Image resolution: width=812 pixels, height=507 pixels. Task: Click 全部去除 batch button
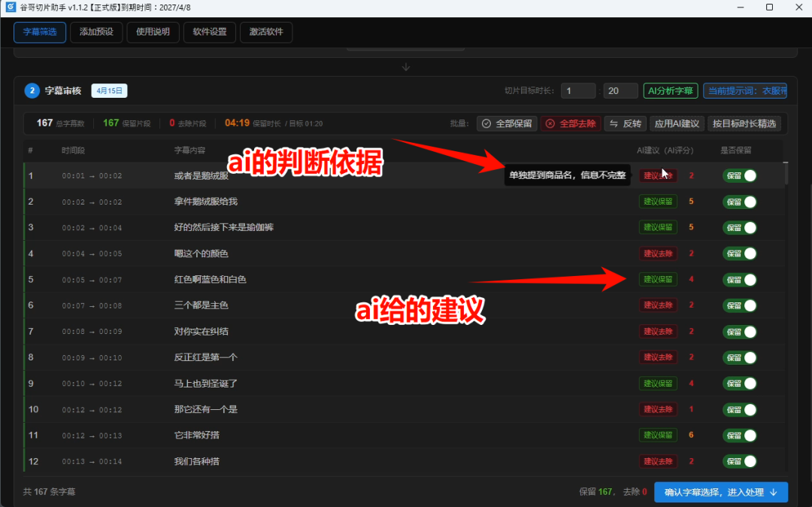571,124
